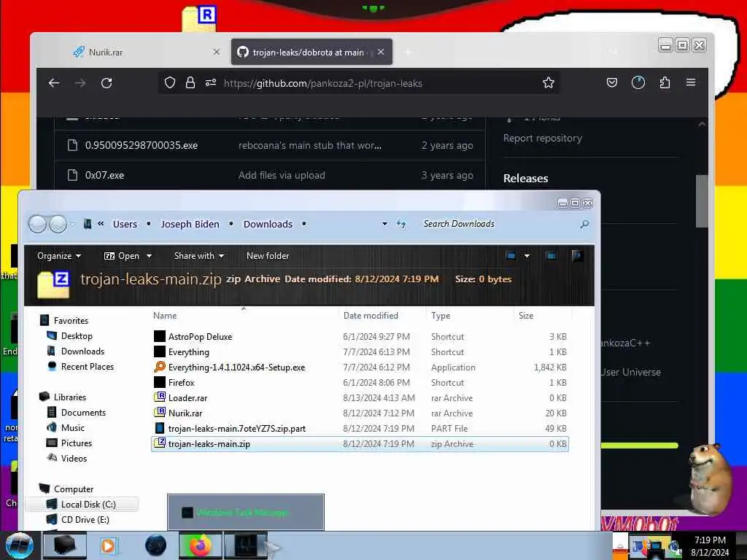Open a new Firefox tab

(408, 52)
